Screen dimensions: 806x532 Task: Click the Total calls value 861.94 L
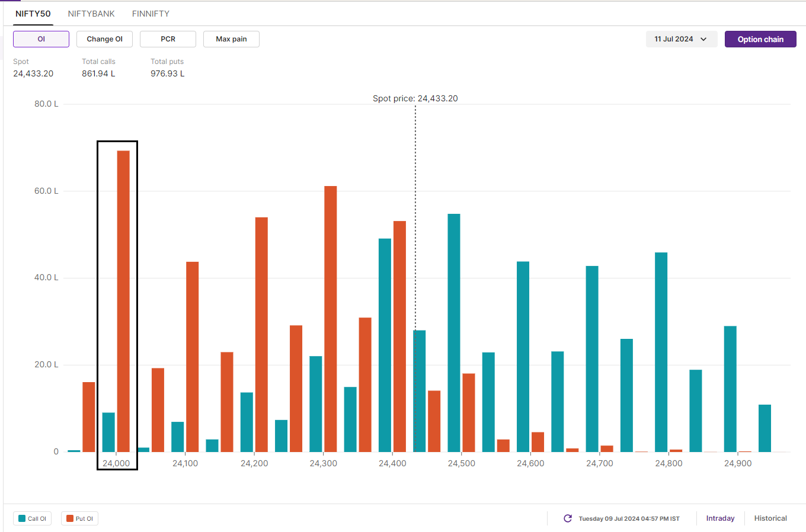tap(98, 73)
